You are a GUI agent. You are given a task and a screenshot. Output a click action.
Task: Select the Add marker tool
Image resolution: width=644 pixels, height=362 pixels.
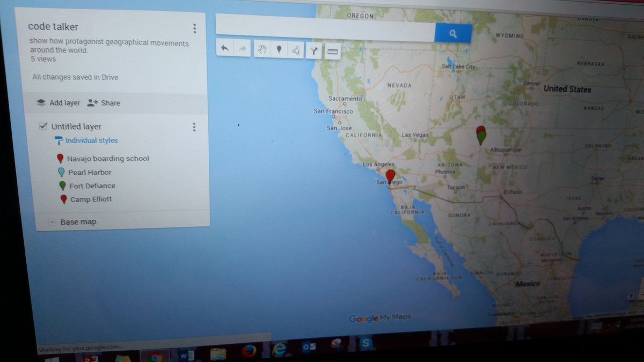pyautogui.click(x=279, y=50)
